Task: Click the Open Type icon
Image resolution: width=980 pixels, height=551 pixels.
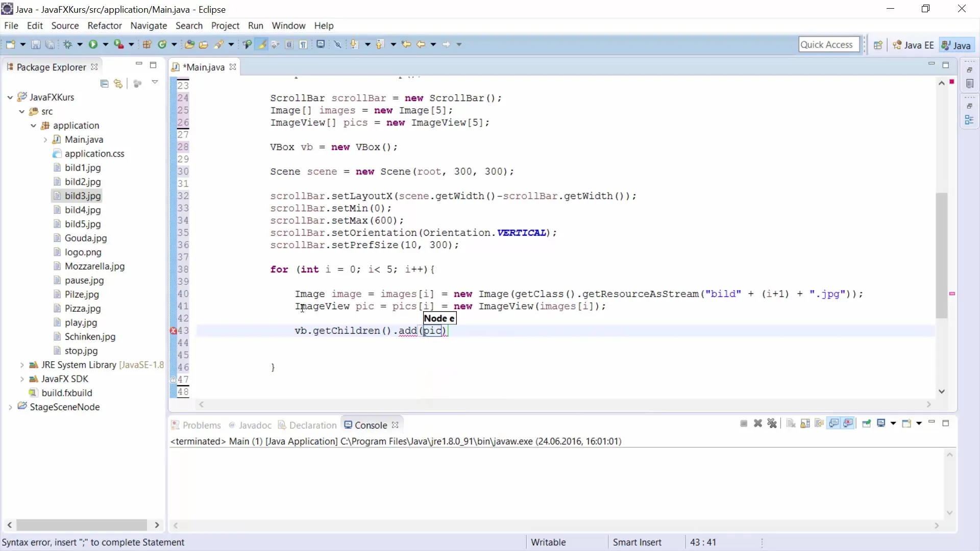Action: (x=189, y=45)
